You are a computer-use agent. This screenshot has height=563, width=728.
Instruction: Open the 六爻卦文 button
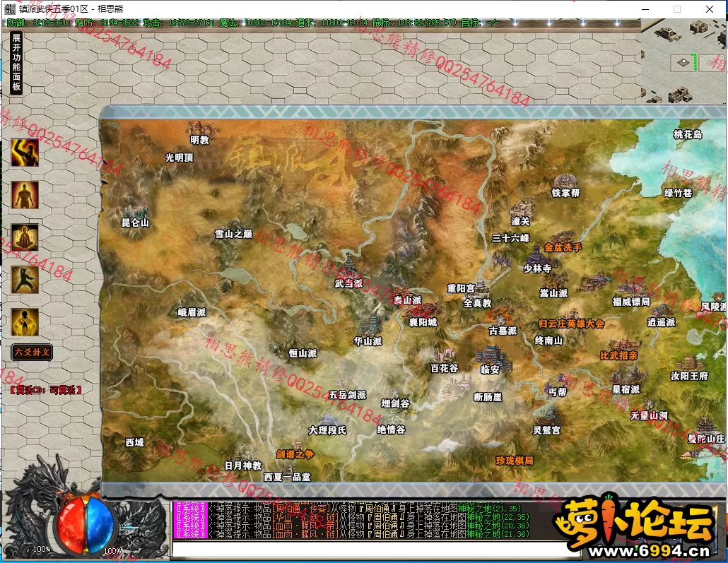(x=32, y=352)
